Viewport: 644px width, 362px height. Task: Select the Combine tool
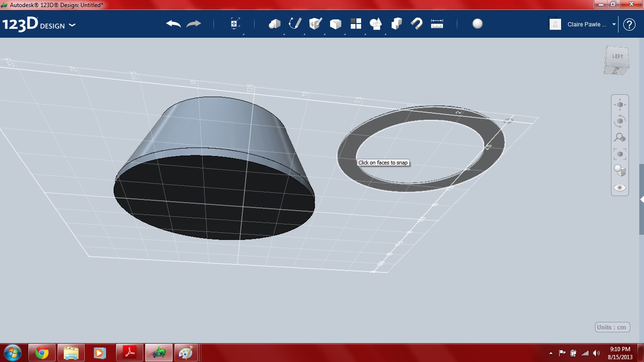click(396, 24)
